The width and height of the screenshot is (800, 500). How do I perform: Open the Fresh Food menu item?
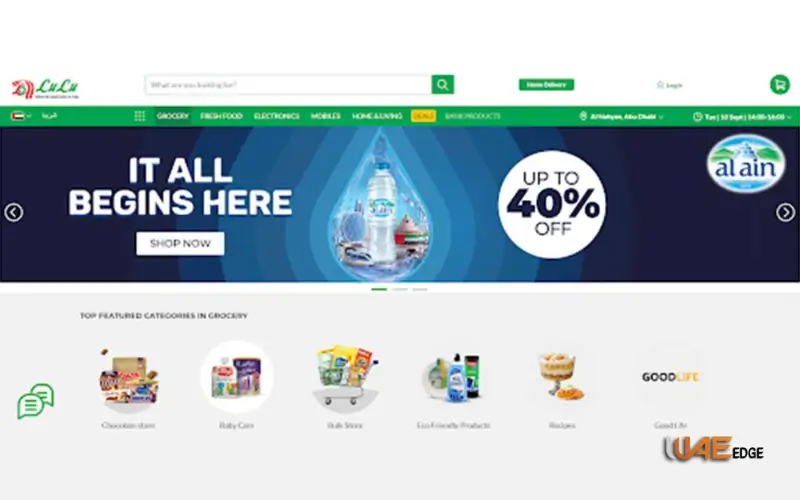pos(221,116)
